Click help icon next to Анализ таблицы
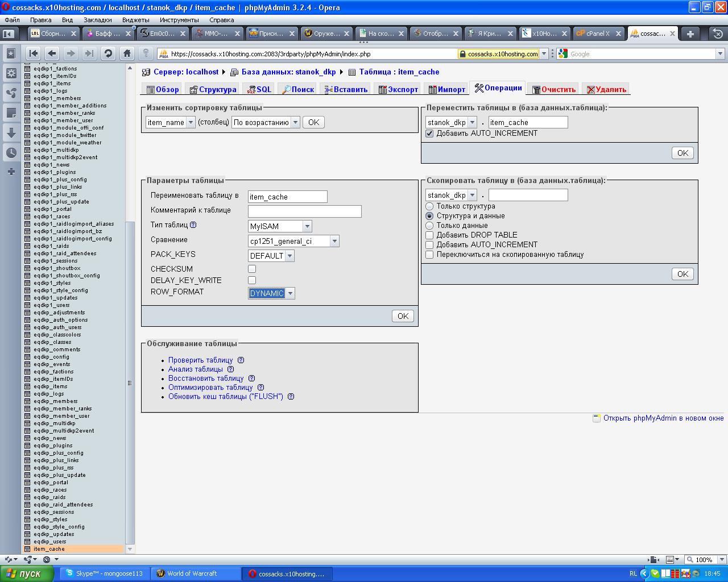728x582 pixels. (230, 369)
